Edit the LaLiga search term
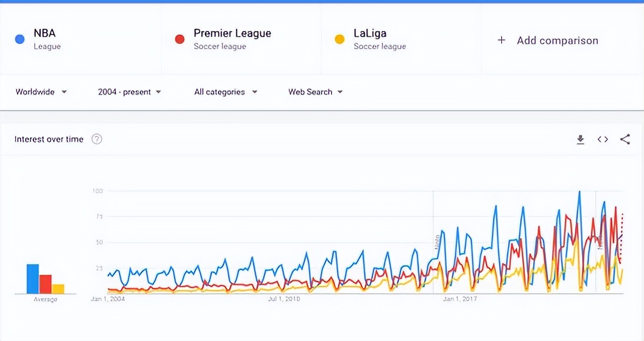The image size is (644, 341). pos(370,34)
